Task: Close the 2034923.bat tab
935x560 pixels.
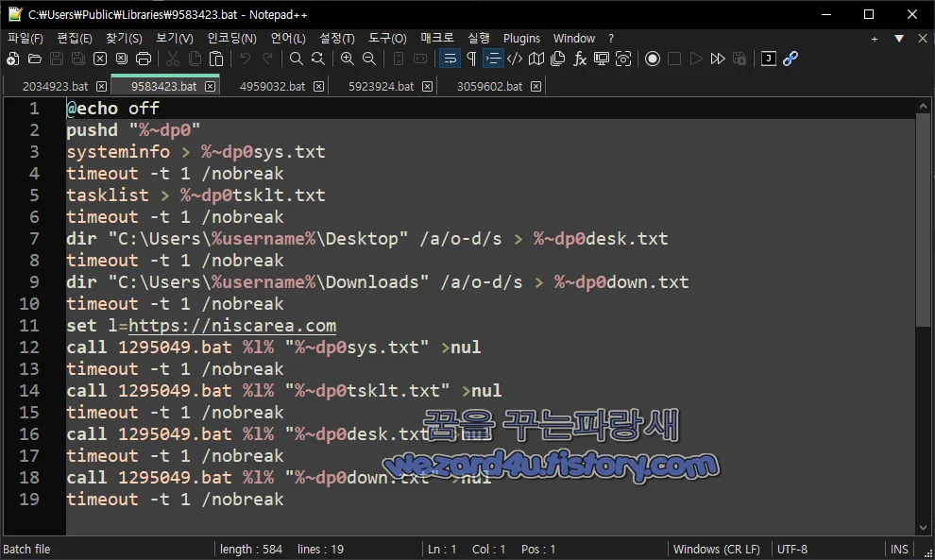Action: coord(101,87)
